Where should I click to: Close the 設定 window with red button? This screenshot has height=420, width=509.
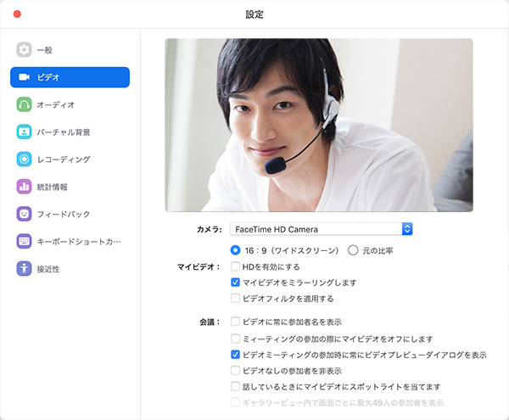tap(16, 14)
